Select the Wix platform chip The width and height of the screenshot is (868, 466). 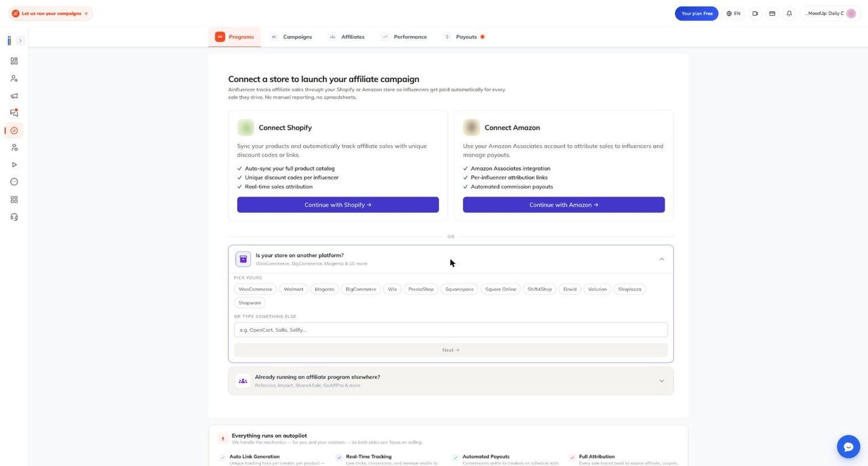point(392,289)
